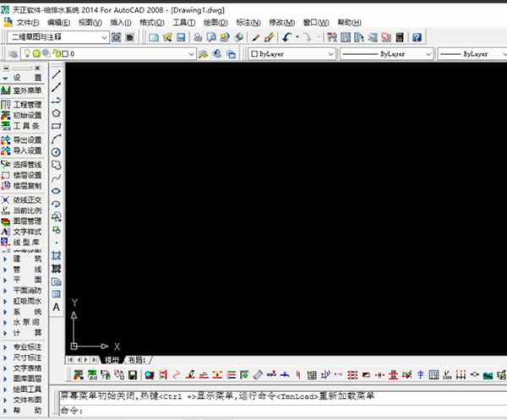Open the 修改(M) menu
The image size is (507, 420).
pos(281,23)
